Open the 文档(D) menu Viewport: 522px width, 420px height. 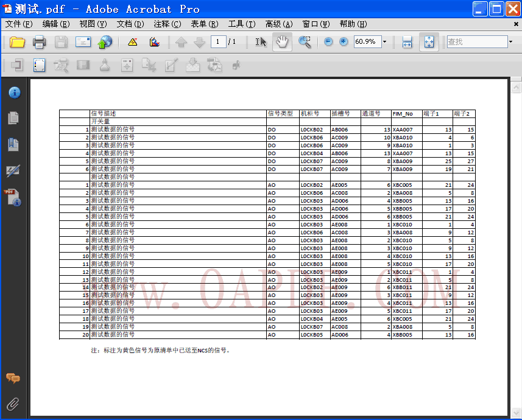pyautogui.click(x=130, y=24)
